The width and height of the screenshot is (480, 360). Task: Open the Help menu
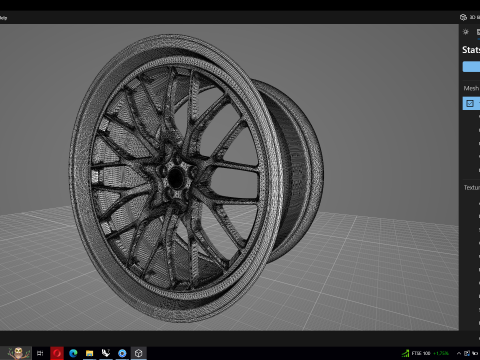(3, 18)
